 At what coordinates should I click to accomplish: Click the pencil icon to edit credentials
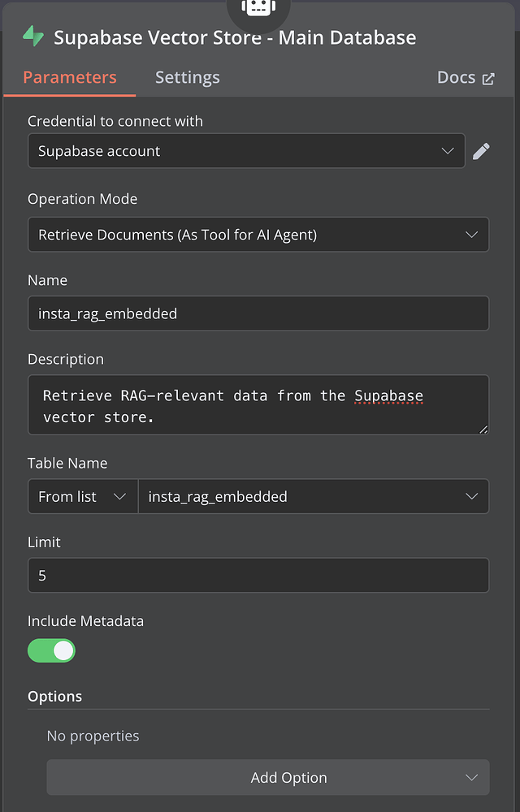tap(481, 150)
